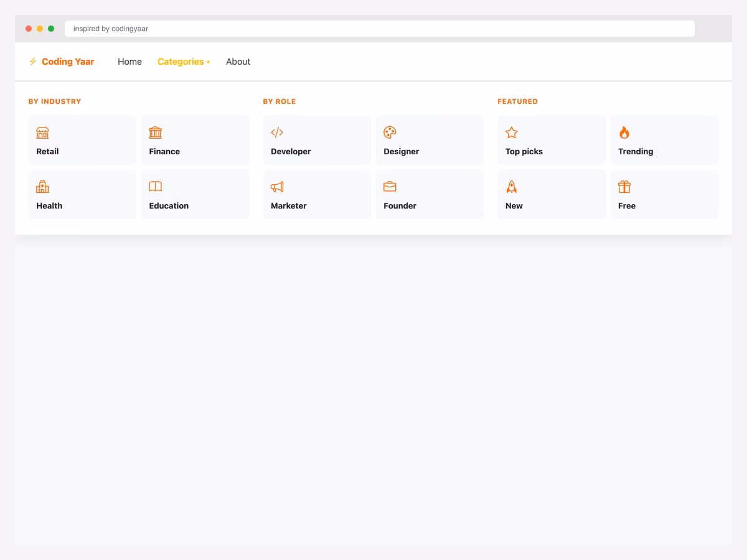Click the browser address bar field
This screenshot has width=747, height=560.
coord(380,29)
